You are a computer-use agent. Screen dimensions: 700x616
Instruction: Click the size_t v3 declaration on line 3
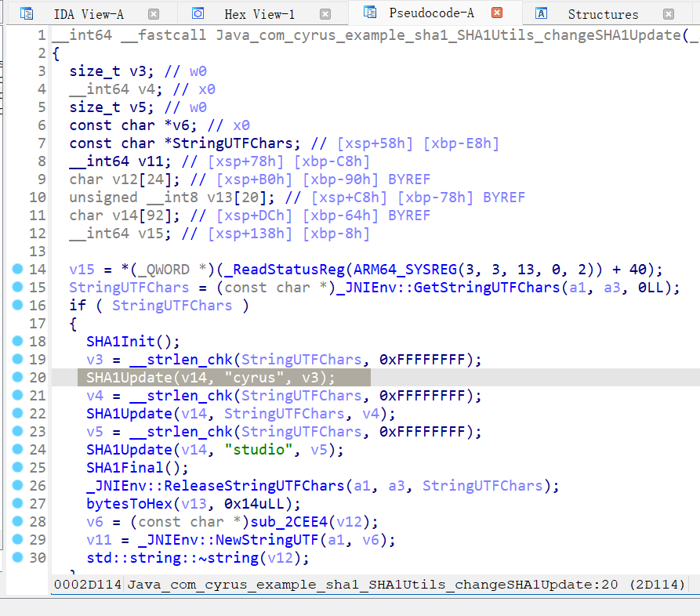(x=111, y=71)
